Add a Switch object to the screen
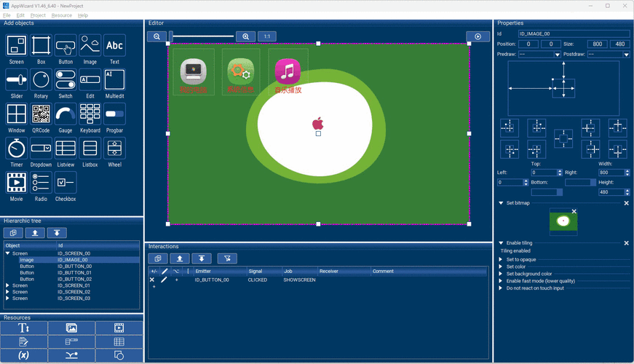634x364 pixels. [66, 79]
